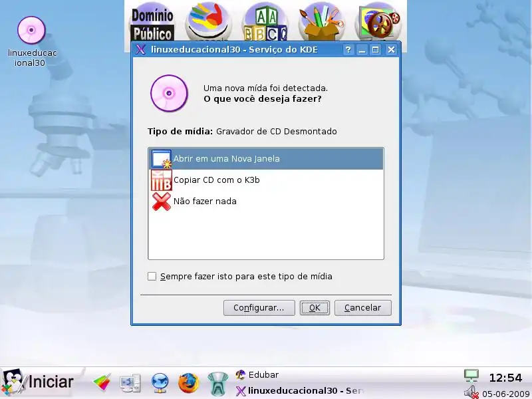
Task: Select 'Abrir em uma Nova Janela' option
Action: click(226, 159)
